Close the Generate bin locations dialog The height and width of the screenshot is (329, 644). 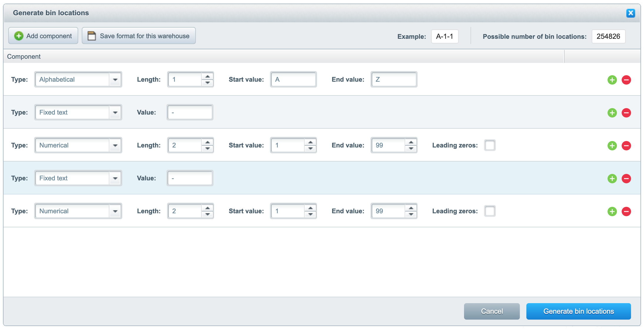(x=630, y=13)
